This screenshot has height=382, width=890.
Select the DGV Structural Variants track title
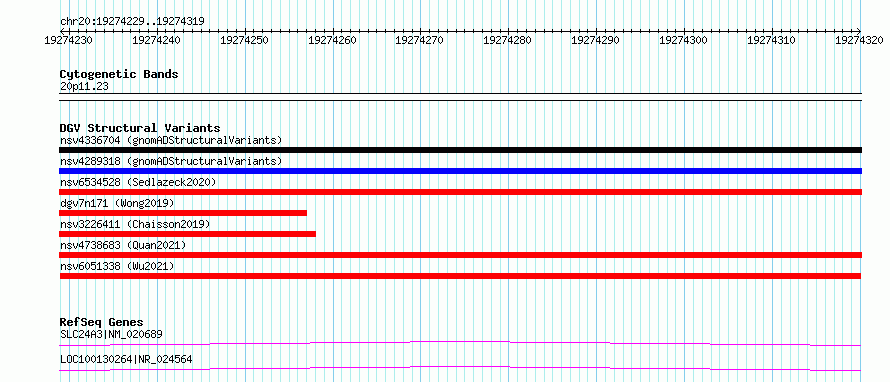(x=140, y=128)
